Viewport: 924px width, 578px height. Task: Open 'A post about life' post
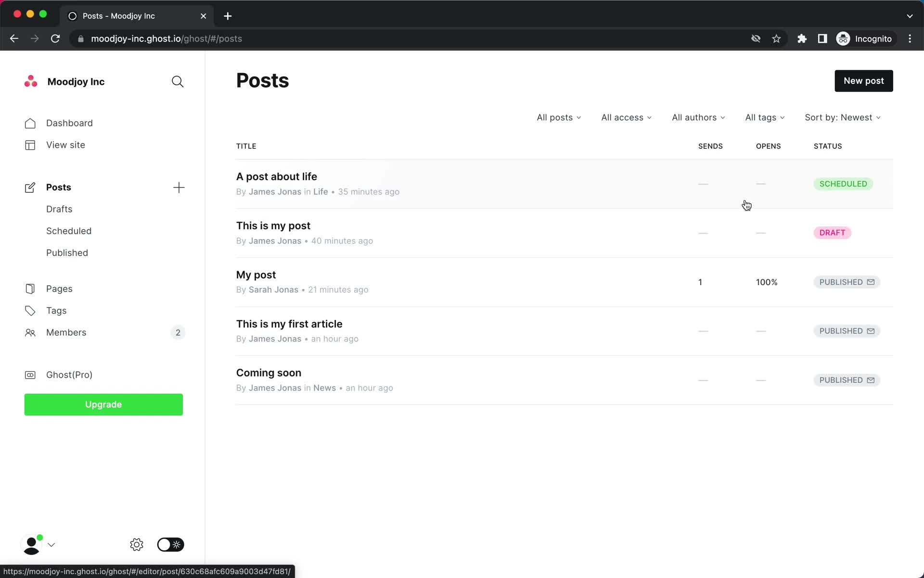(276, 177)
